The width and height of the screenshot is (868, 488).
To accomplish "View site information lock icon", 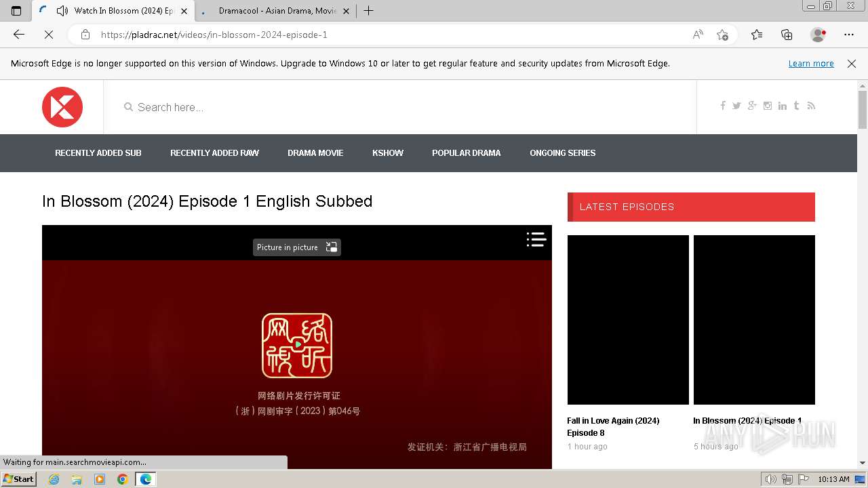I will point(85,35).
